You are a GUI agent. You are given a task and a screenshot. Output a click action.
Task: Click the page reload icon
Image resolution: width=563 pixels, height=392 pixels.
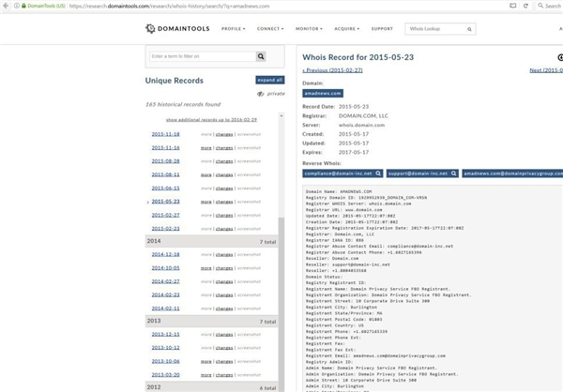pyautogui.click(x=525, y=6)
